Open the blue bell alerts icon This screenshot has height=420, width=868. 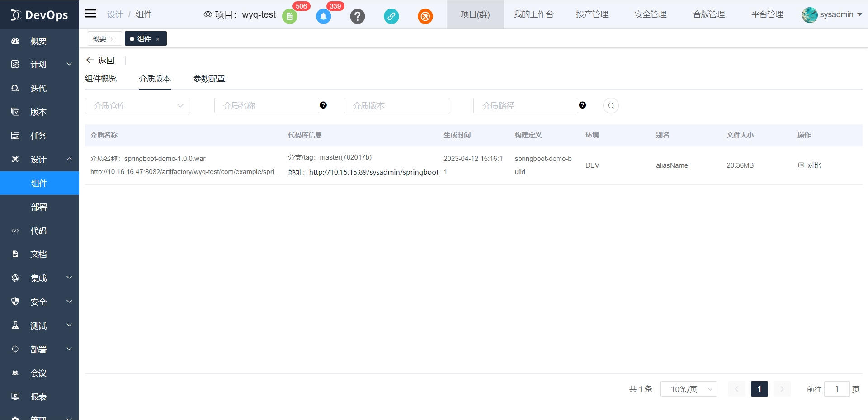click(x=323, y=17)
